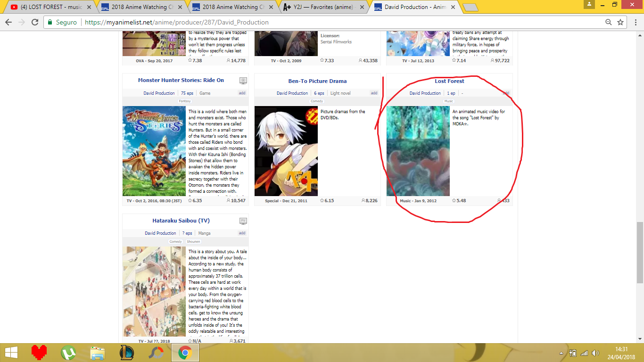This screenshot has width=644, height=362.
Task: Close the LOST FOREST YouTube tab
Action: 89,7
